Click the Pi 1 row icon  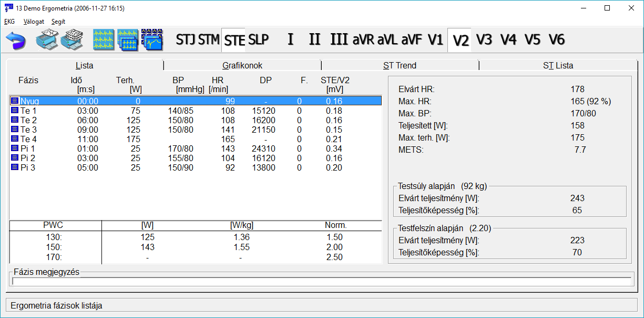click(15, 148)
